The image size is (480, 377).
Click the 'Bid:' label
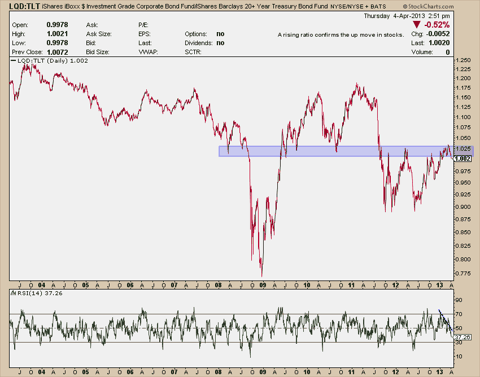[91, 43]
